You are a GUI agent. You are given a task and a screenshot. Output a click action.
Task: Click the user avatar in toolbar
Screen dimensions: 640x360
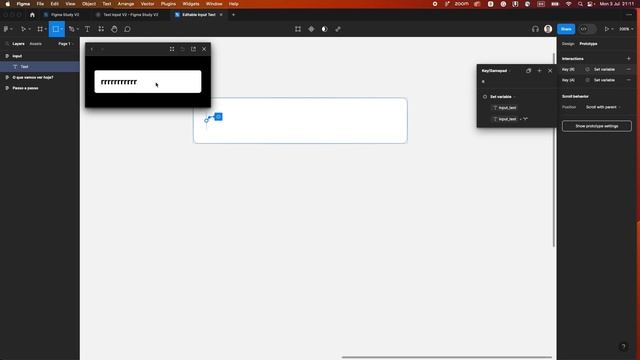coord(548,29)
